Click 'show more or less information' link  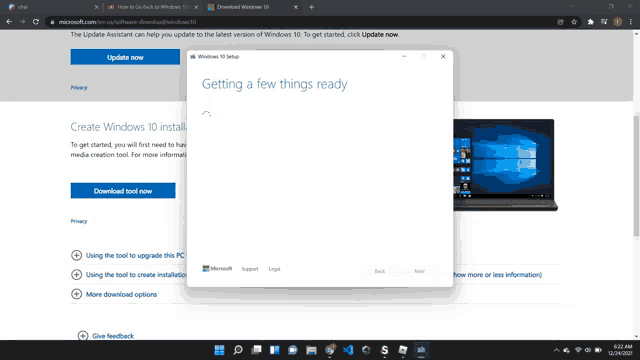498,275
